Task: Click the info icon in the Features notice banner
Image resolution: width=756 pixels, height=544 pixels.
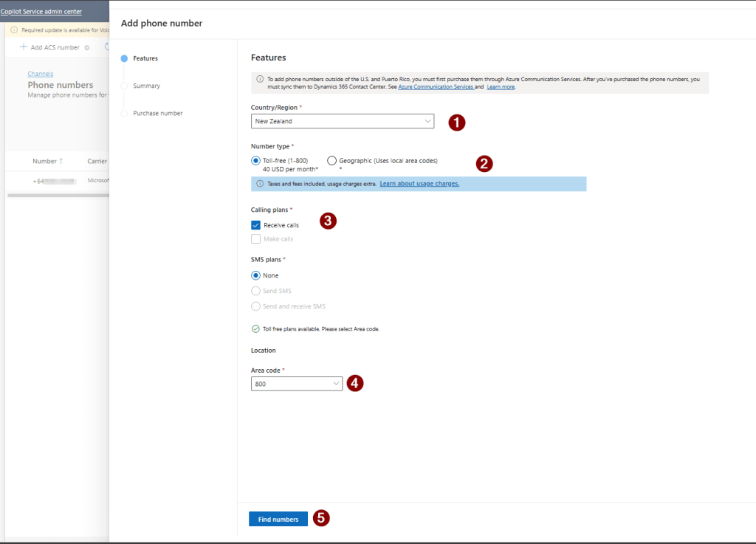Action: pyautogui.click(x=259, y=78)
